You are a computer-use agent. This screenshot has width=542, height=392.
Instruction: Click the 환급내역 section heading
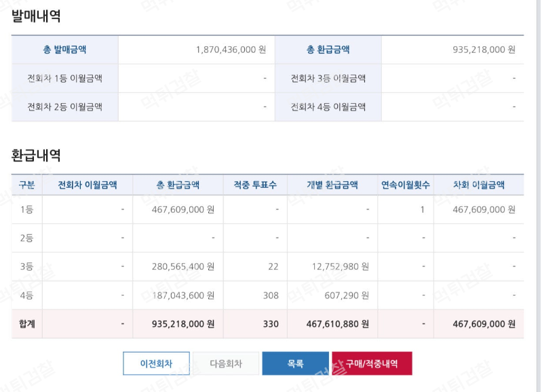36,155
